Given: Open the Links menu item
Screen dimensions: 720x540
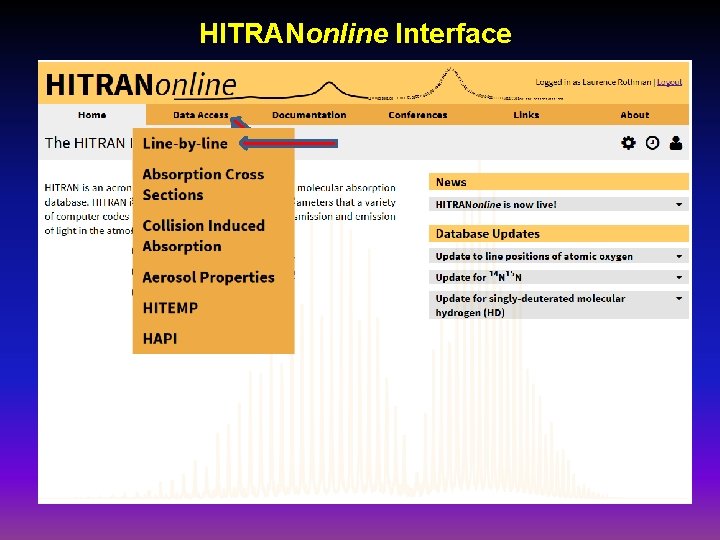Looking at the screenshot, I should point(526,115).
